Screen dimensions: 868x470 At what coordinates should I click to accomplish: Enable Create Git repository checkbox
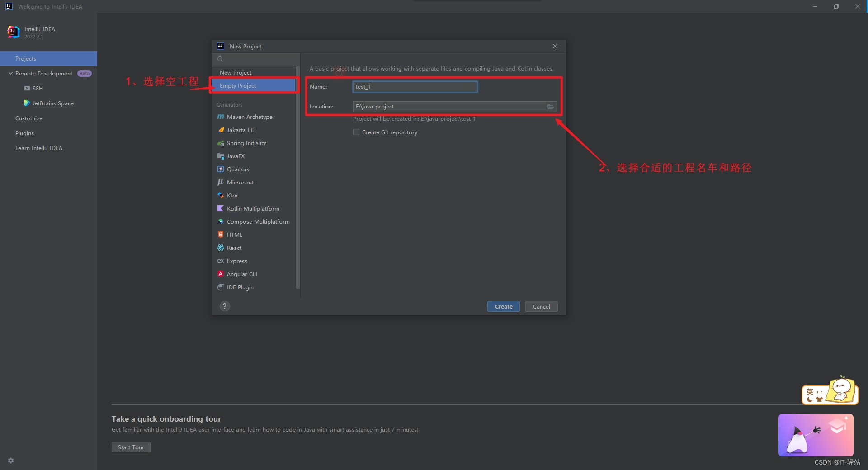click(356, 132)
